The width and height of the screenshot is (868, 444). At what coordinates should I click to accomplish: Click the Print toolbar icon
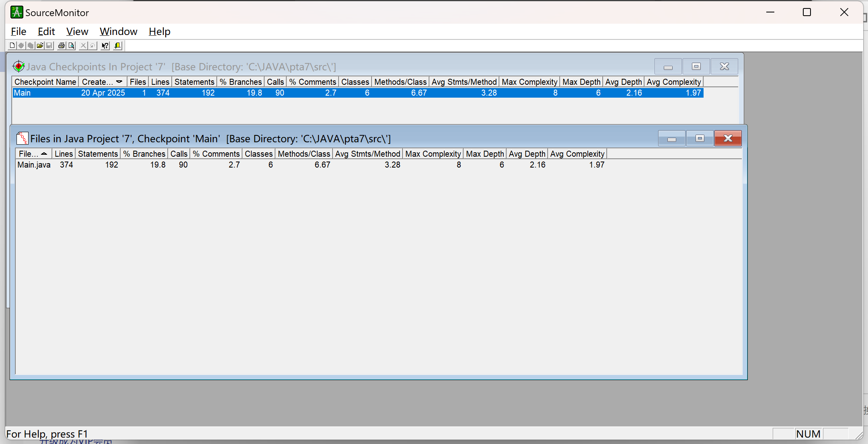tap(62, 46)
